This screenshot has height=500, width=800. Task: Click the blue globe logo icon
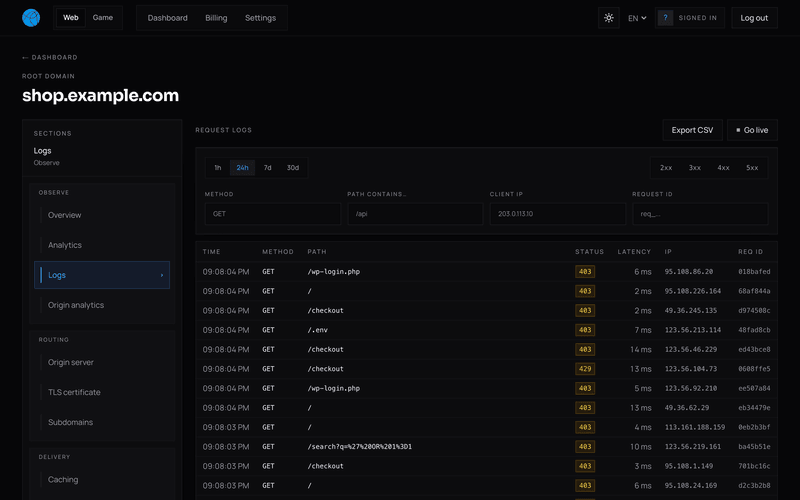[31, 18]
